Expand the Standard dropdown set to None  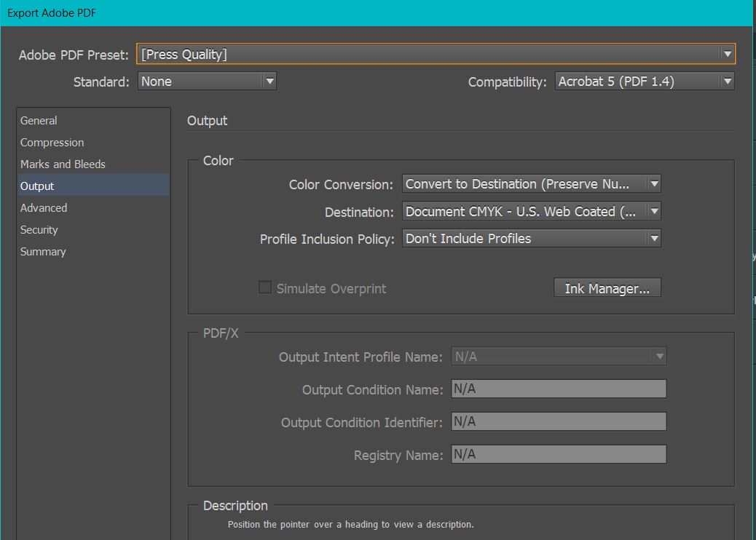tap(207, 82)
